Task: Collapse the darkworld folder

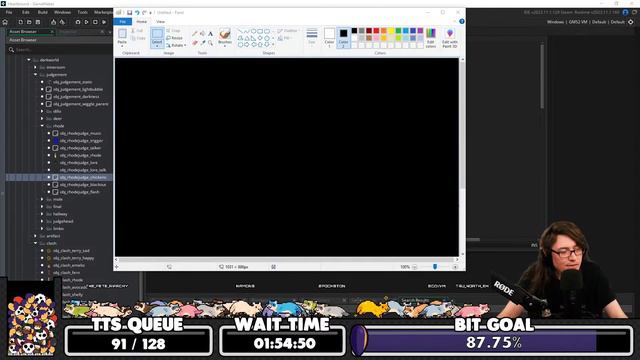Action: pos(29,60)
